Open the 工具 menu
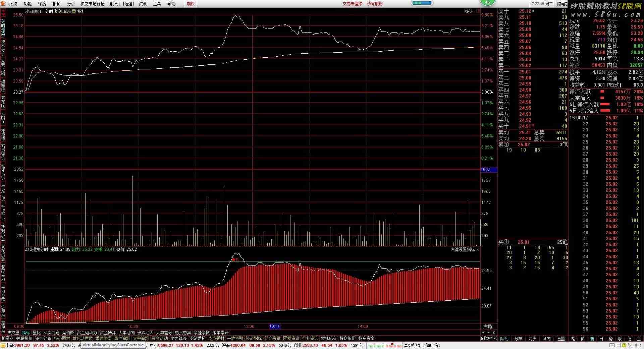Image resolution: width=644 pixels, height=349 pixels. click(x=157, y=4)
